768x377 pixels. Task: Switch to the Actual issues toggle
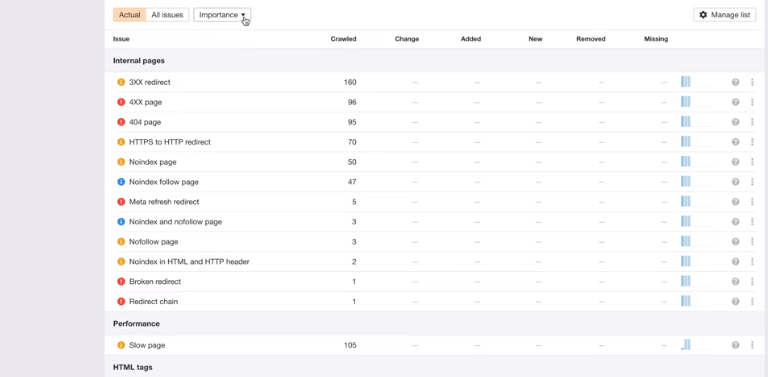129,15
